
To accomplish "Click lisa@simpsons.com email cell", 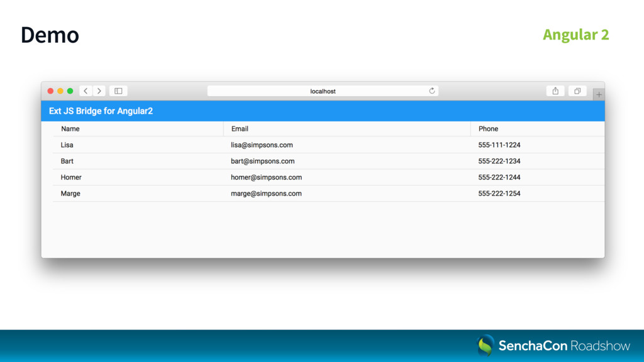I will 347,145.
